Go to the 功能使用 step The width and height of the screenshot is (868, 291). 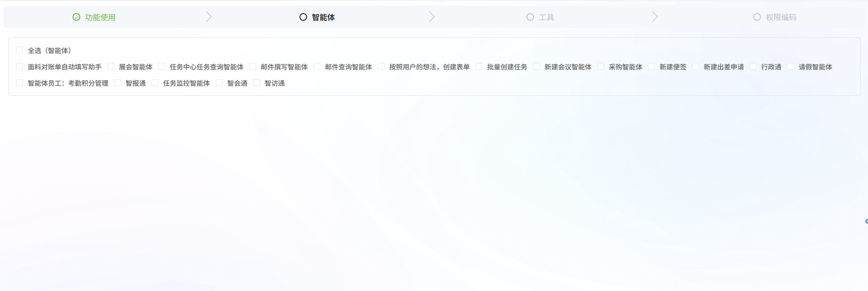coord(100,17)
